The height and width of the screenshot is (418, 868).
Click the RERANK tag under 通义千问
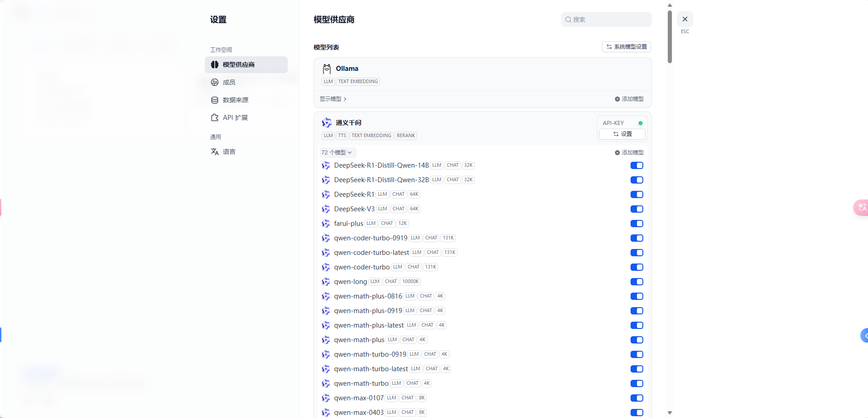tap(406, 136)
